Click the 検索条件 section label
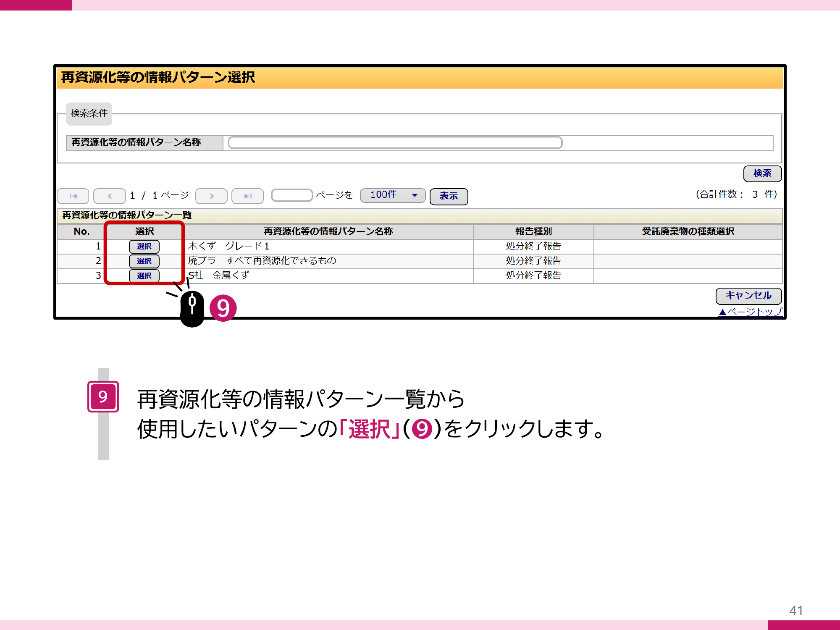Image resolution: width=840 pixels, height=630 pixels. click(x=89, y=113)
